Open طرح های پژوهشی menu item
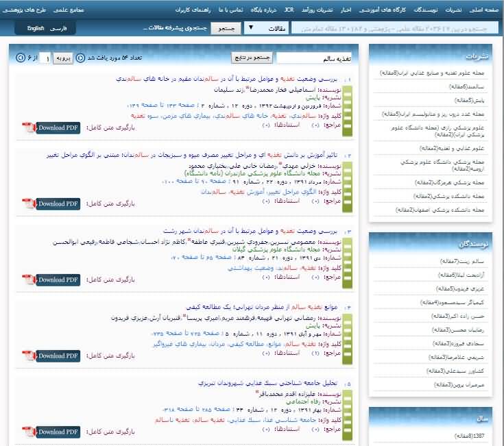504x446 pixels. (x=25, y=10)
